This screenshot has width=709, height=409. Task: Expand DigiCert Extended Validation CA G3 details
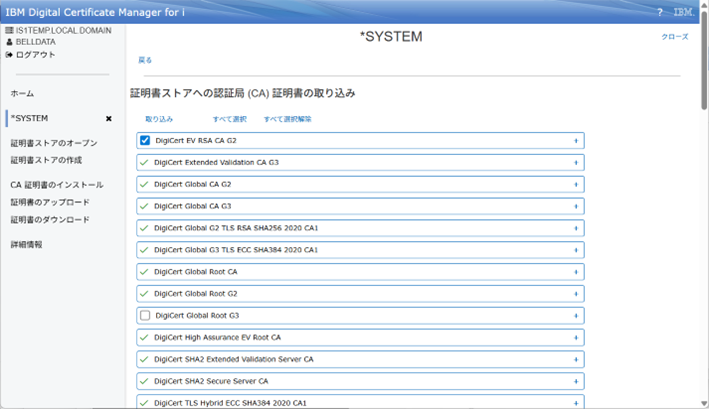576,162
